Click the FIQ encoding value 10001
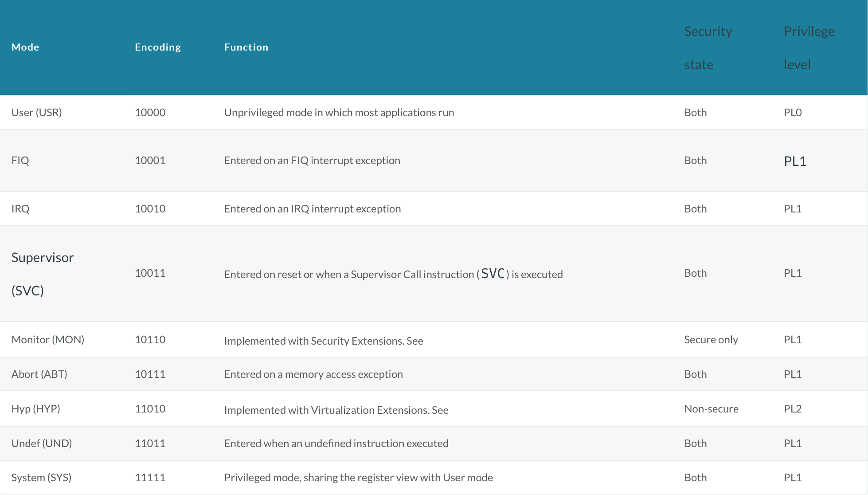This screenshot has width=868, height=495. (x=150, y=161)
